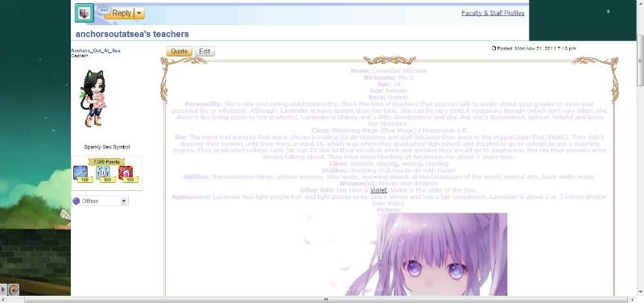This screenshot has width=644, height=303.
Task: Click the "Name: Lavender Akiyama" line
Action: click(x=389, y=71)
